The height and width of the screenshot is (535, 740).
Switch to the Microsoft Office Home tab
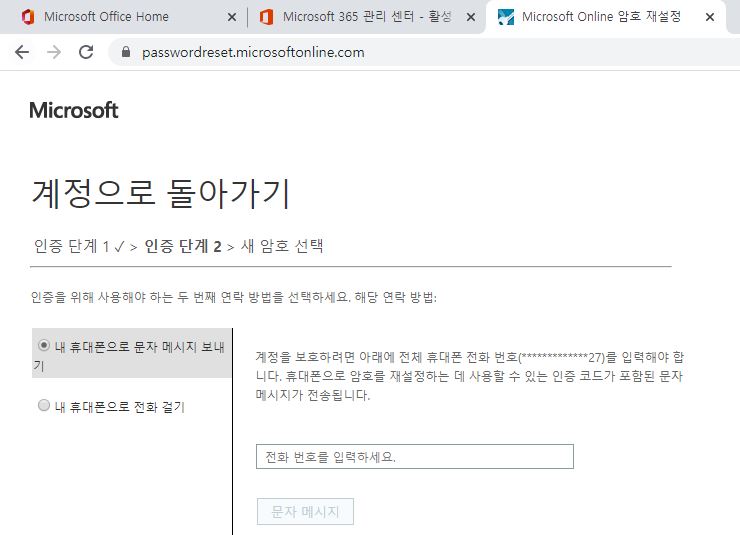point(106,17)
